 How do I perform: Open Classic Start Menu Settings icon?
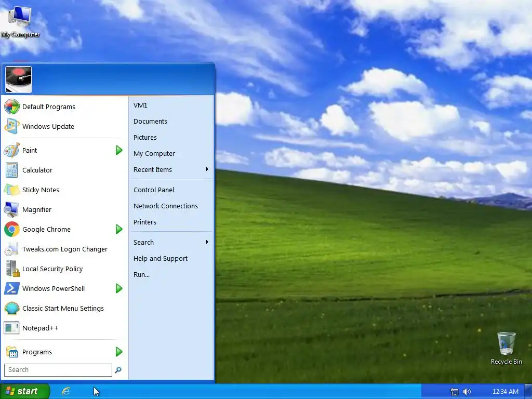point(12,308)
